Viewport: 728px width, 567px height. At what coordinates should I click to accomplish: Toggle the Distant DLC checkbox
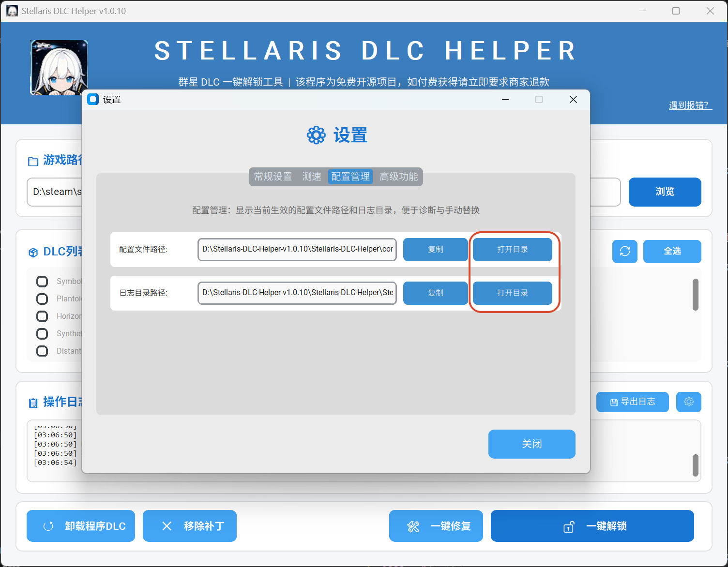coord(43,351)
